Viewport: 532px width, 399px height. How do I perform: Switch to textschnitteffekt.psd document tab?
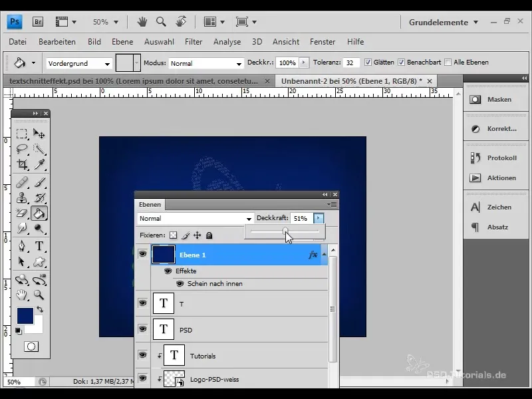pyautogui.click(x=134, y=81)
